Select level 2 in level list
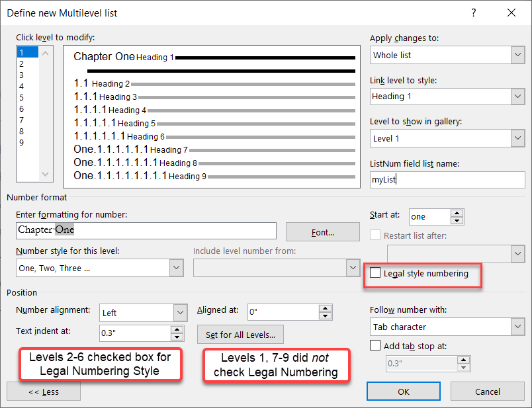 [28, 63]
